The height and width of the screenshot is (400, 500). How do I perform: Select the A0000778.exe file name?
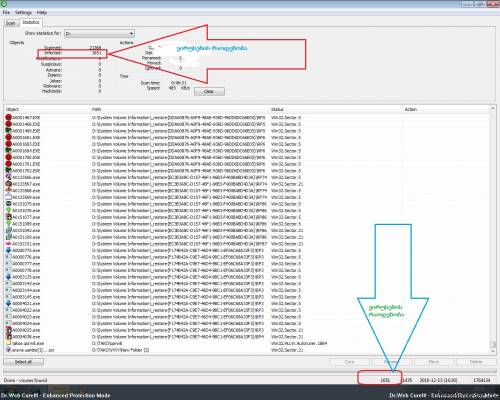26,270
